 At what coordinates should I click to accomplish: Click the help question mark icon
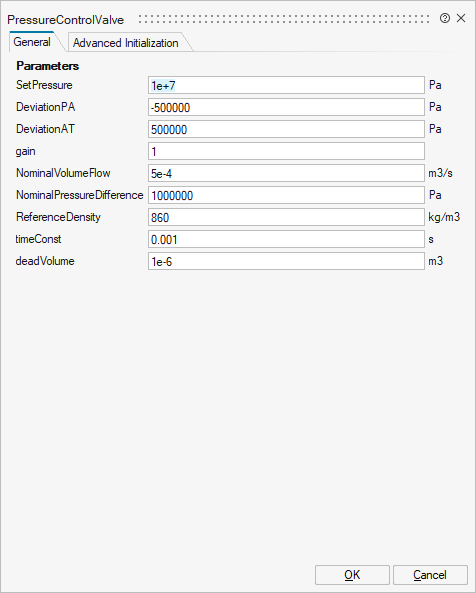(445, 18)
